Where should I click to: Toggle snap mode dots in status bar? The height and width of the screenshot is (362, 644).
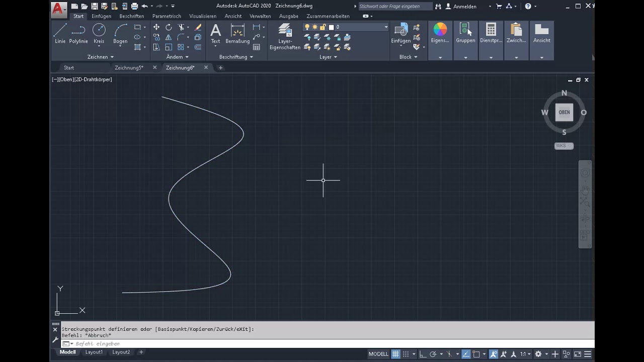[x=406, y=354]
